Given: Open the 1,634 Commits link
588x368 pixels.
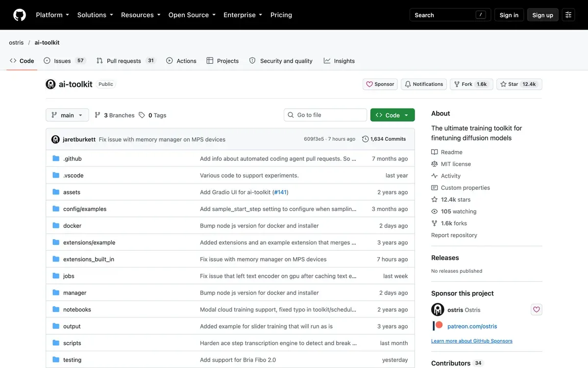Looking at the screenshot, I should (384, 139).
